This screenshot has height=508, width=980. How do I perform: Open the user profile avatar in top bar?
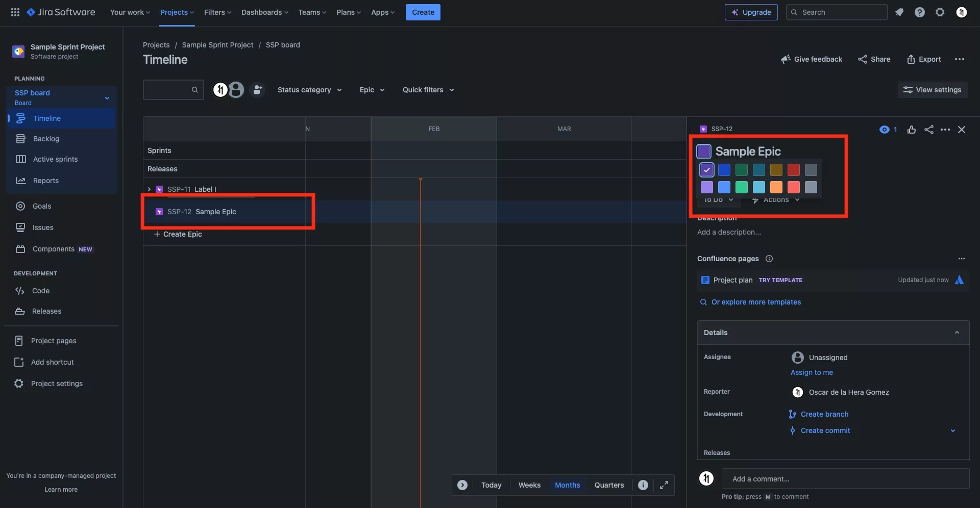962,12
